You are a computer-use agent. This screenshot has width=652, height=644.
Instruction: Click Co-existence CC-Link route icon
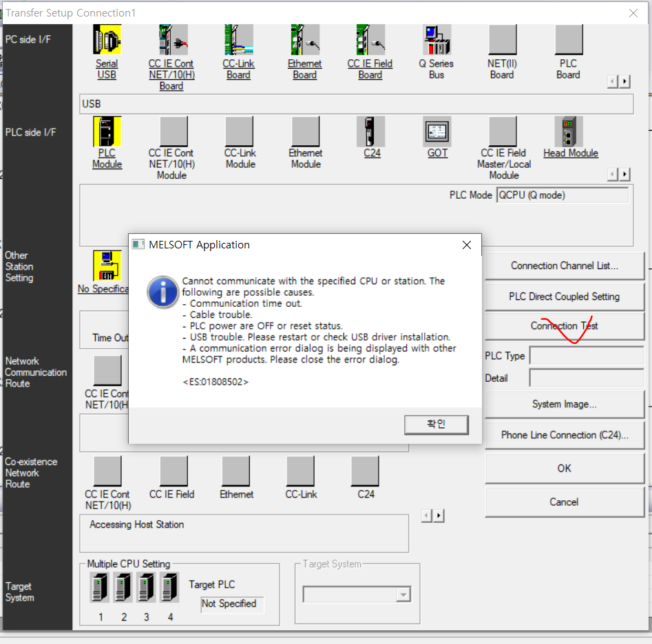300,471
